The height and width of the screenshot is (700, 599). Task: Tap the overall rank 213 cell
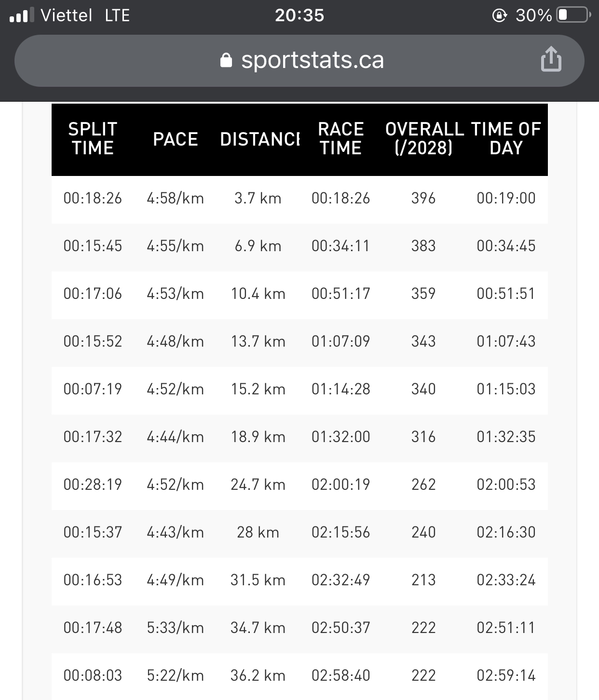pyautogui.click(x=423, y=580)
